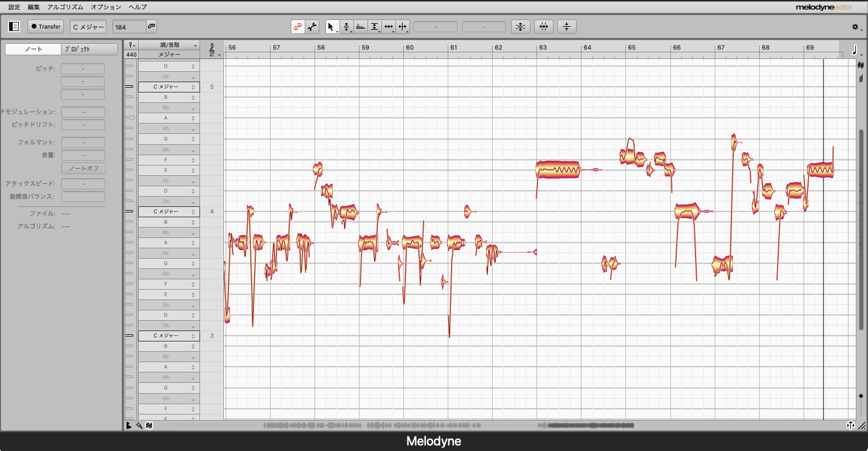The image size is (868, 451).
Task: Click the メジャー scale header button
Action: (x=168, y=54)
